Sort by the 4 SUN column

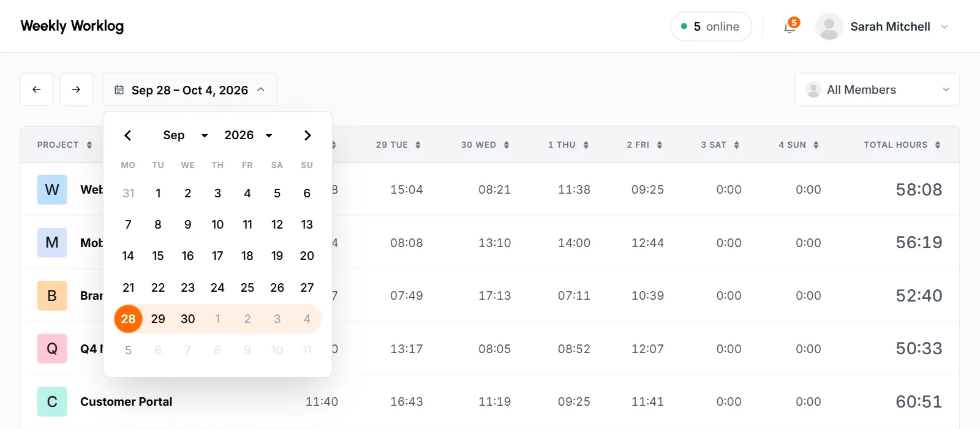[799, 145]
